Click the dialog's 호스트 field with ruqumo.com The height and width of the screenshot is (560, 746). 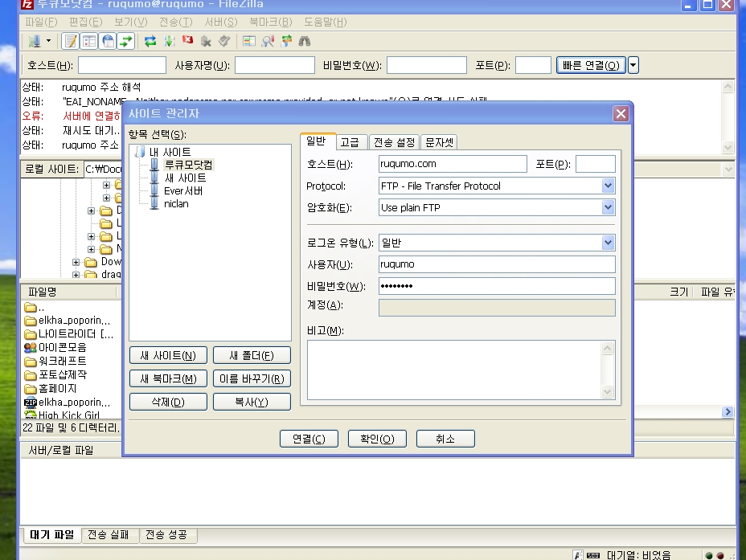pyautogui.click(x=453, y=164)
